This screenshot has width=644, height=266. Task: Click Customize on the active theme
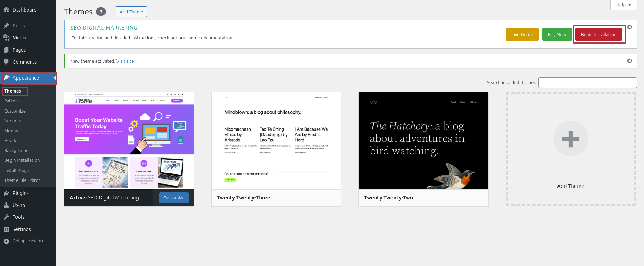(174, 198)
